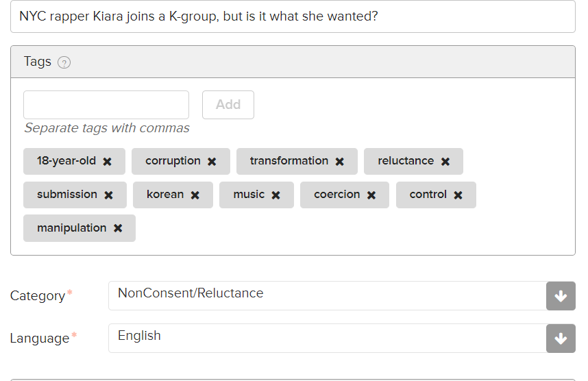588x381 pixels.
Task: Click the tag entry input box
Action: 106,105
